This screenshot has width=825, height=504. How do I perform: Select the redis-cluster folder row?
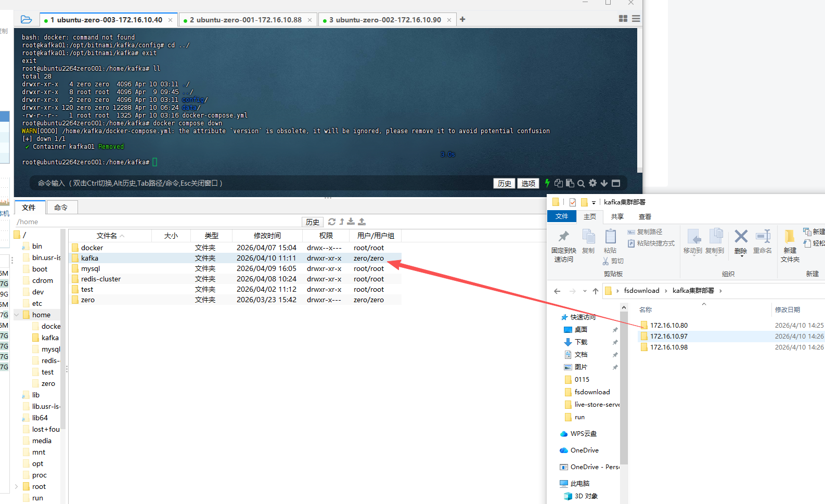pyautogui.click(x=235, y=279)
